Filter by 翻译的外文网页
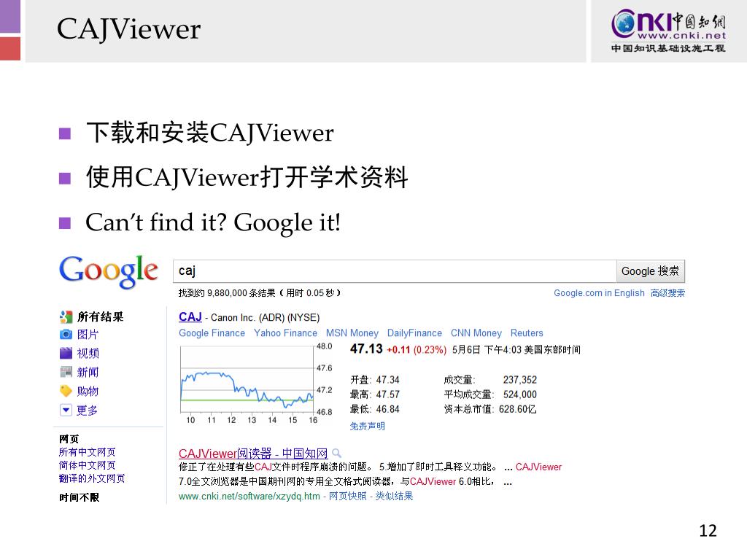747x560 pixels. tap(91, 478)
